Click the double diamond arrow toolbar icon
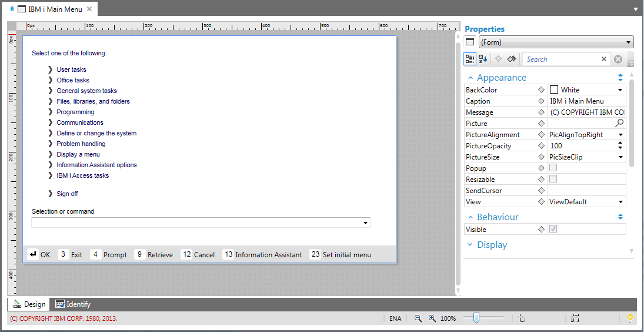Viewport: 644px width, 332px height. pos(511,59)
